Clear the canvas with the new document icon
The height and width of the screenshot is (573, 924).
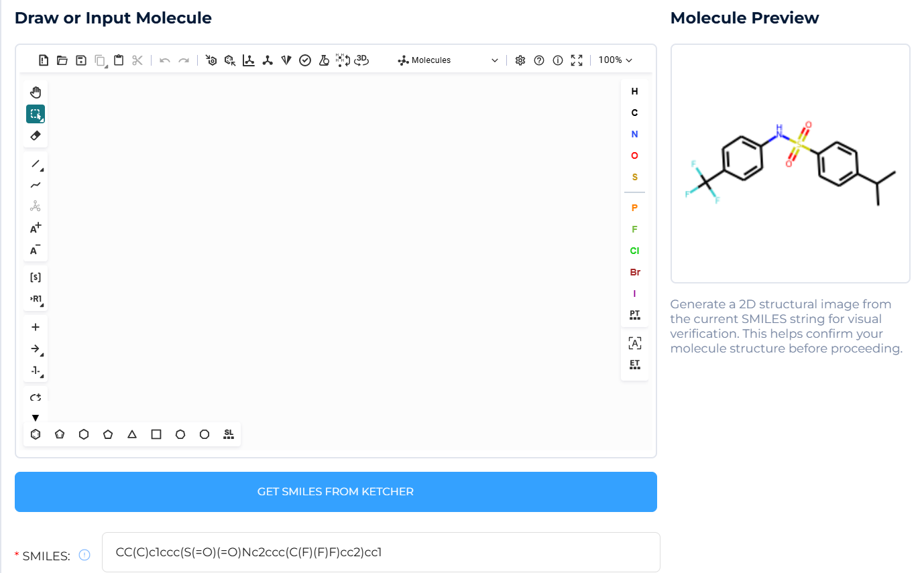pyautogui.click(x=43, y=60)
